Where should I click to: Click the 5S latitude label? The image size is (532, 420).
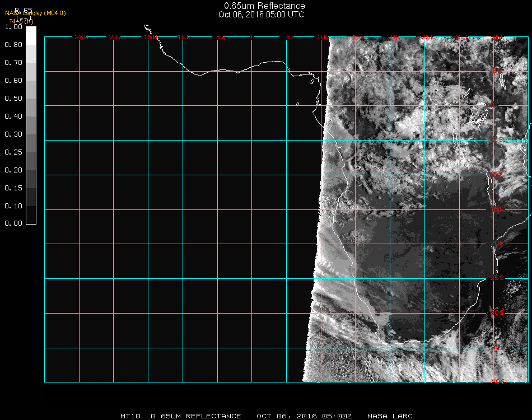[x=498, y=139]
